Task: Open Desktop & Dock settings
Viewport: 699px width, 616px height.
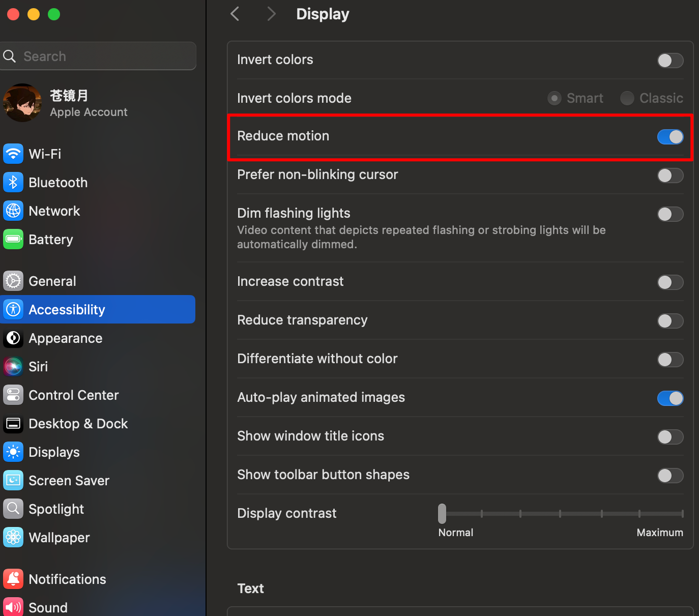Action: pyautogui.click(x=98, y=423)
